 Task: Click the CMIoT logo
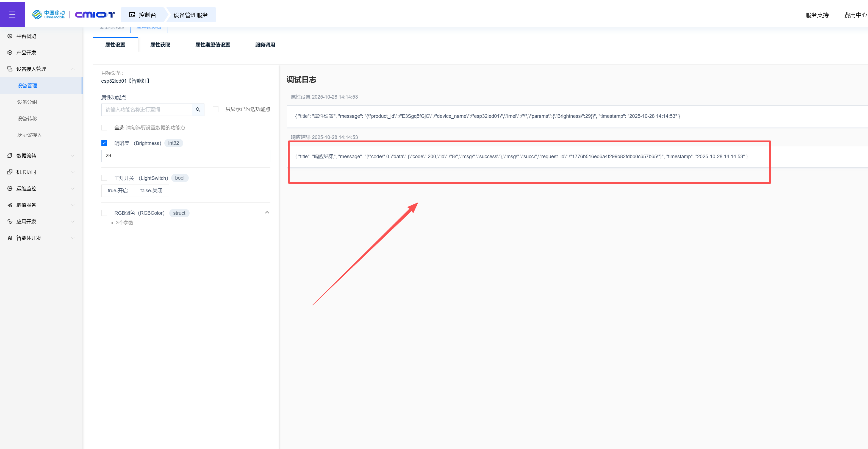[x=94, y=15]
